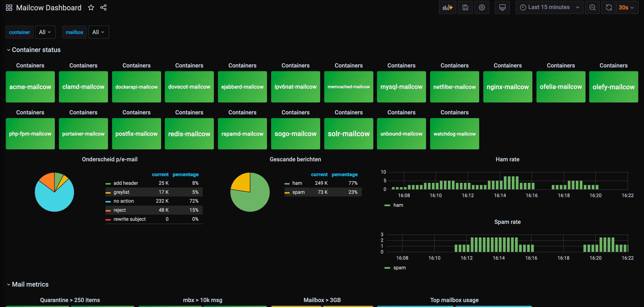Select the postfix-mailcow tile
Screen dimensions: 644x307
(x=137, y=134)
